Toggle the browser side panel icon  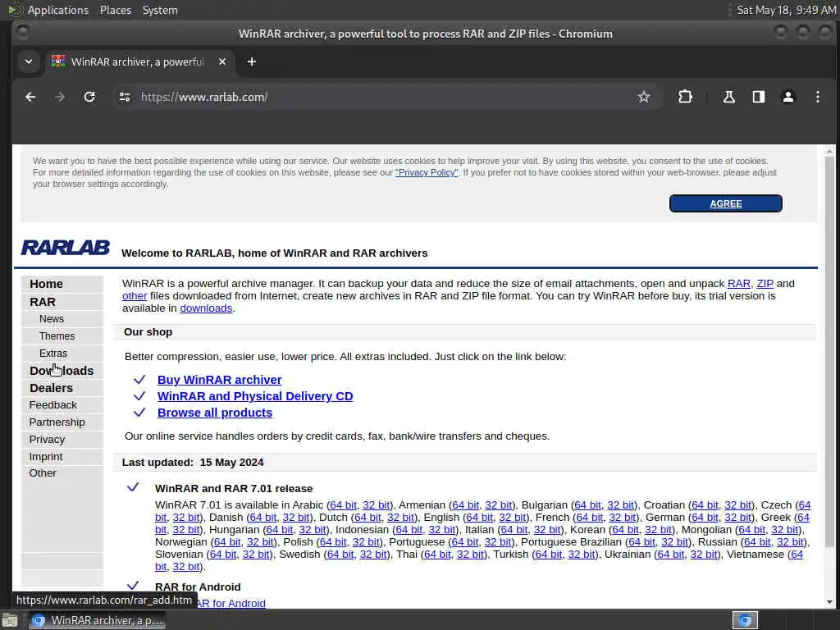coord(759,97)
